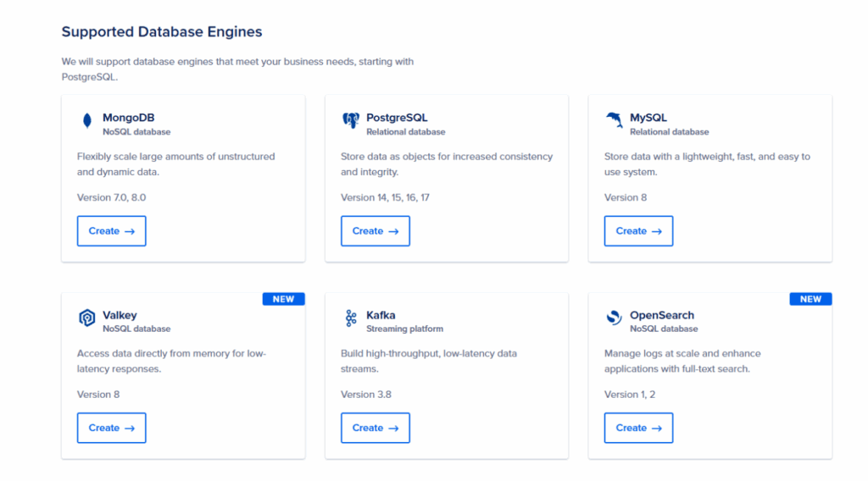This screenshot has width=868, height=481.
Task: Create a Valkey database
Action: (x=111, y=428)
